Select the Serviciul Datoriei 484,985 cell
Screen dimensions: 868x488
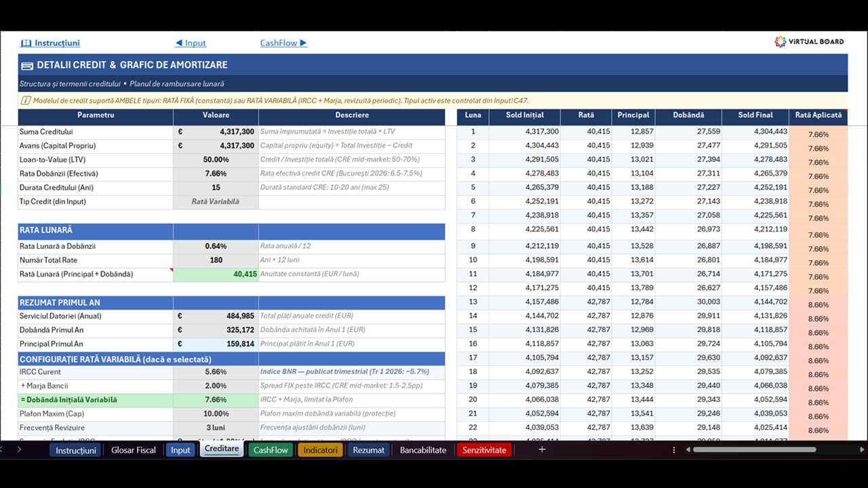[216, 316]
